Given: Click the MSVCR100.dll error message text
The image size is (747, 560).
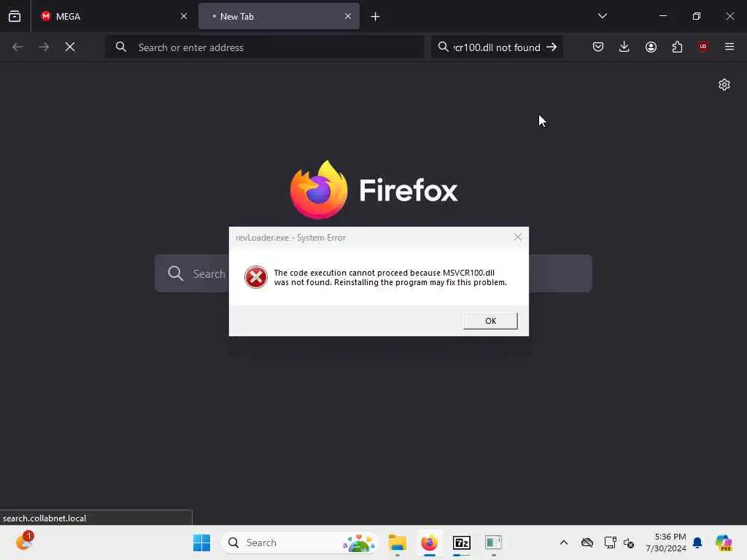Looking at the screenshot, I should (390, 277).
